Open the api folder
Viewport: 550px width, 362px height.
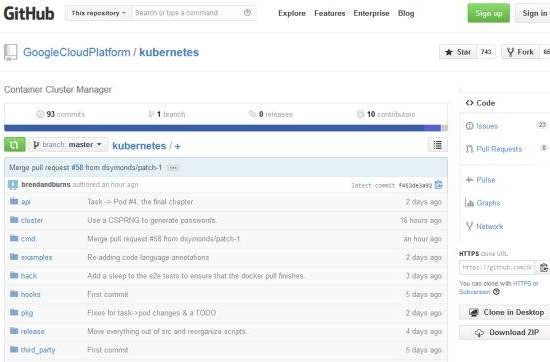(25, 202)
